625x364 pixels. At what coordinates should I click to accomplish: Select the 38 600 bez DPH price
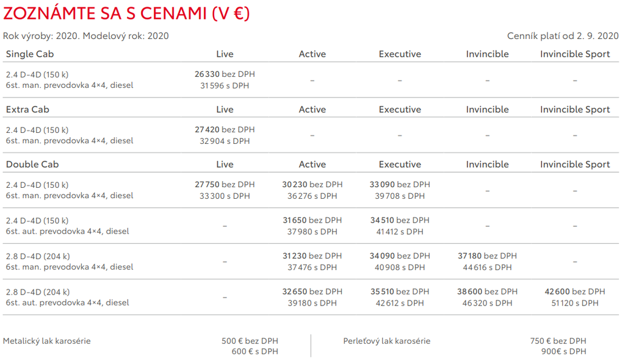coord(487,291)
